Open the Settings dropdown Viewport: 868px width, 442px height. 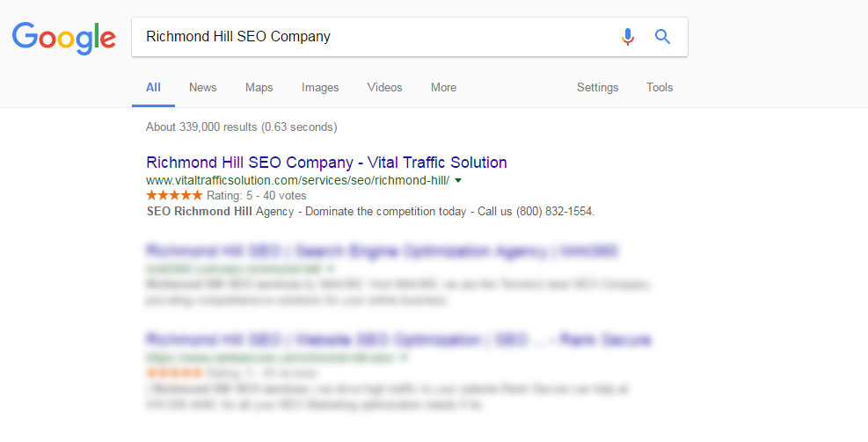597,87
